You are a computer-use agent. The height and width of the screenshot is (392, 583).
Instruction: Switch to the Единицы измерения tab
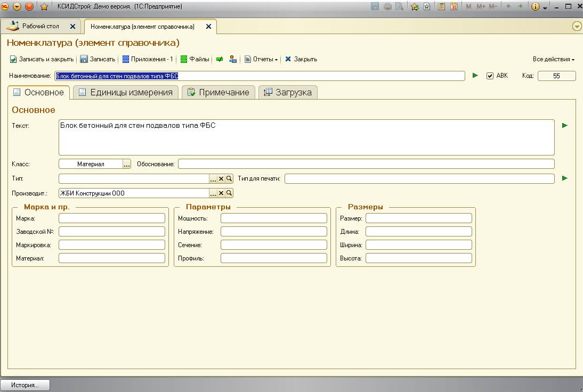tap(125, 92)
